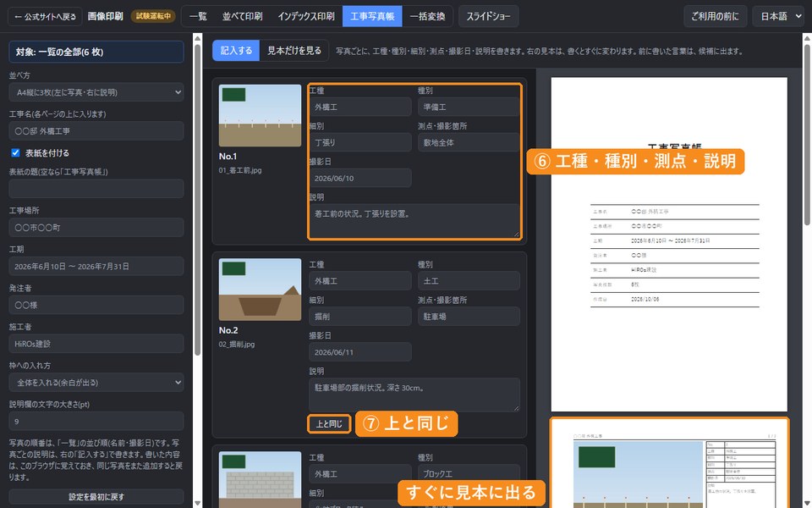The width and height of the screenshot is (812, 508).
Task: Click the 説明欄の文字の大きさ field
Action: tap(96, 422)
